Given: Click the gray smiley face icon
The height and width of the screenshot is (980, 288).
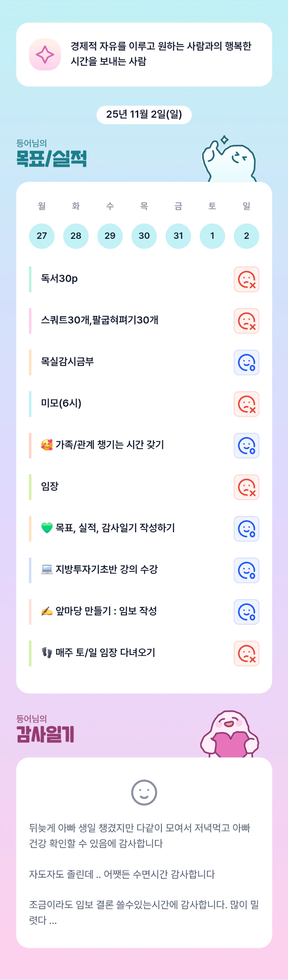Looking at the screenshot, I should [144, 792].
